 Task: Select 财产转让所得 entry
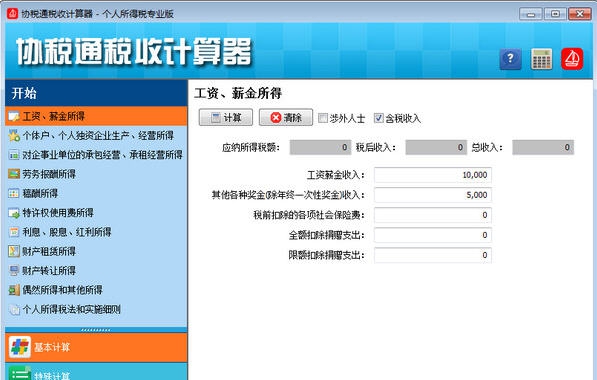click(96, 271)
